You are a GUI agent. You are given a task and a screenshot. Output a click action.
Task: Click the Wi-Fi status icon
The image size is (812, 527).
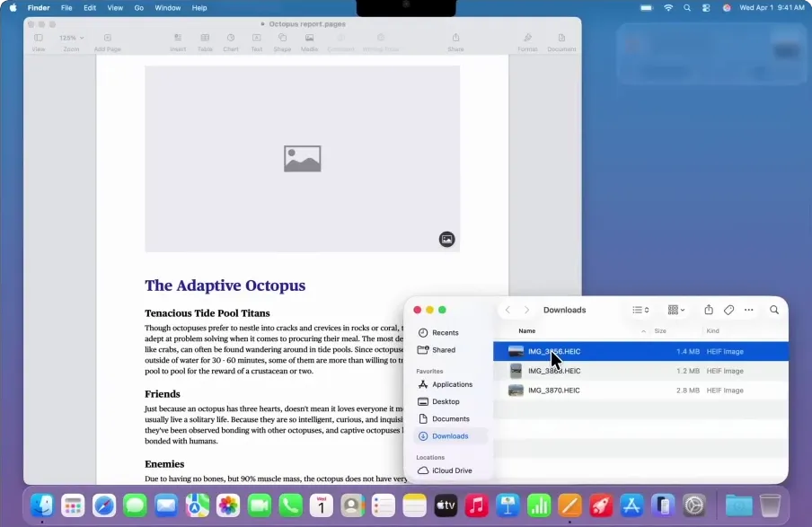pyautogui.click(x=668, y=8)
